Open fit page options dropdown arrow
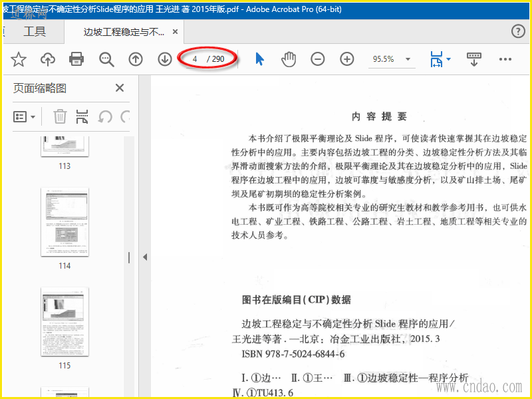This screenshot has width=532, height=399. pos(448,59)
